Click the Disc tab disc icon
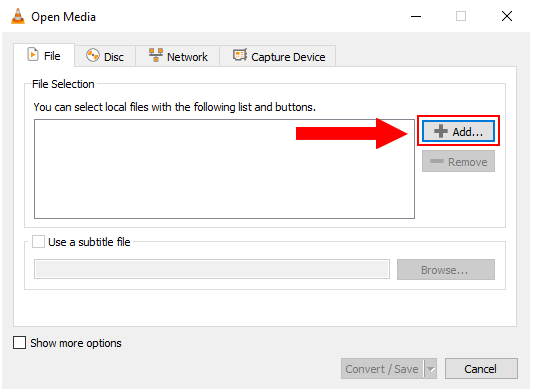 [x=93, y=55]
